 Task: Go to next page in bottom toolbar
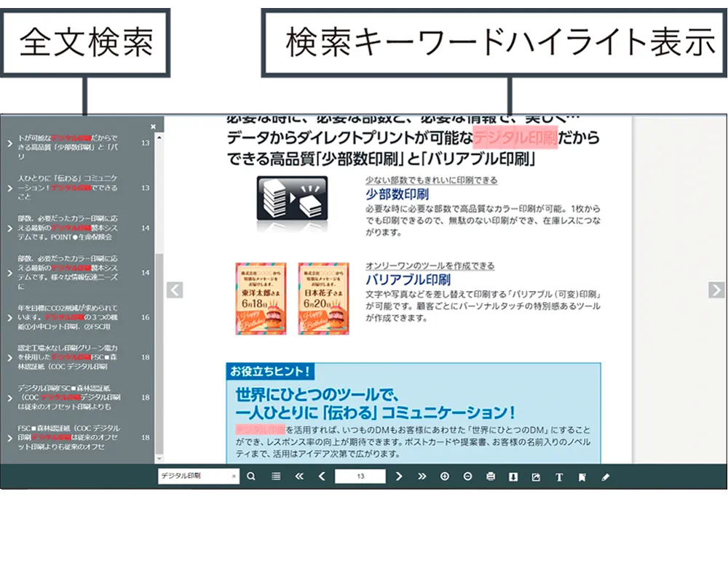(399, 477)
